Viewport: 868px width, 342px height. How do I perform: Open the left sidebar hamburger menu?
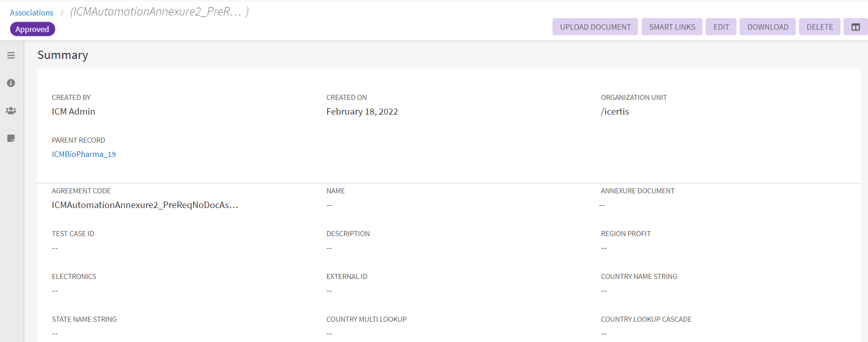click(x=11, y=56)
